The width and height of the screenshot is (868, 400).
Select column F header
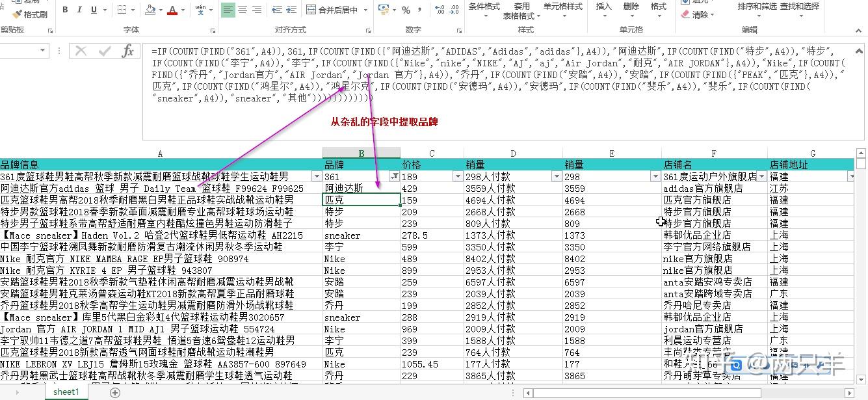(714, 153)
